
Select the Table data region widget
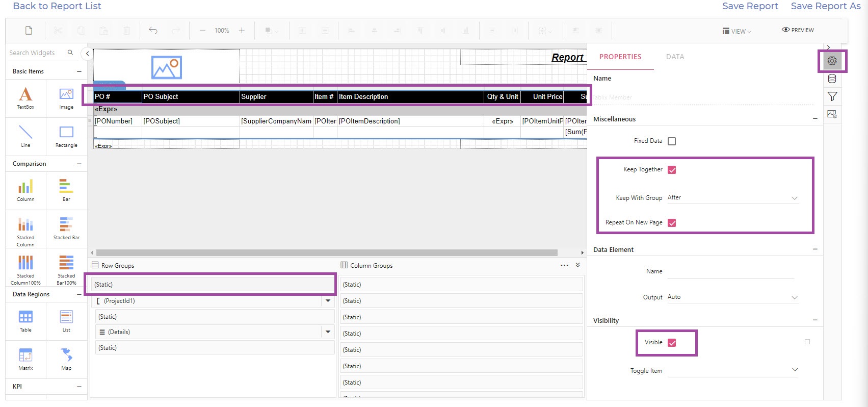pyautogui.click(x=25, y=321)
